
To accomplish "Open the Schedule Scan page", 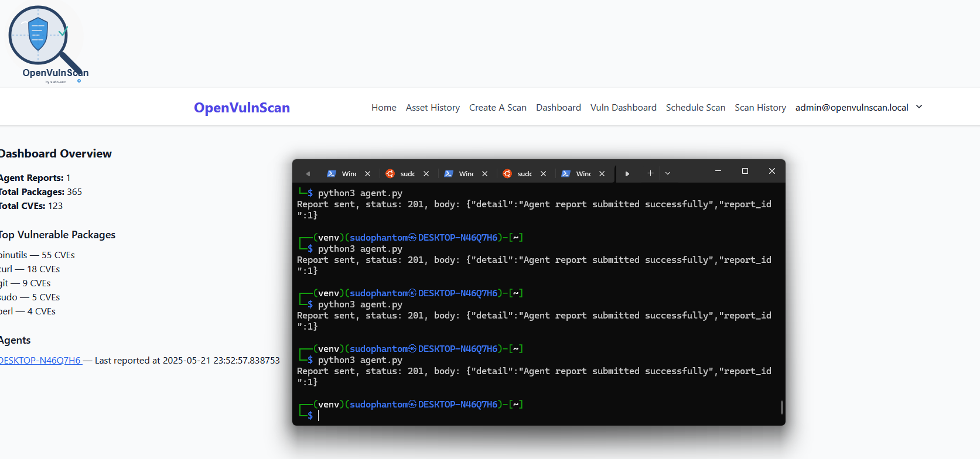I will tap(695, 108).
